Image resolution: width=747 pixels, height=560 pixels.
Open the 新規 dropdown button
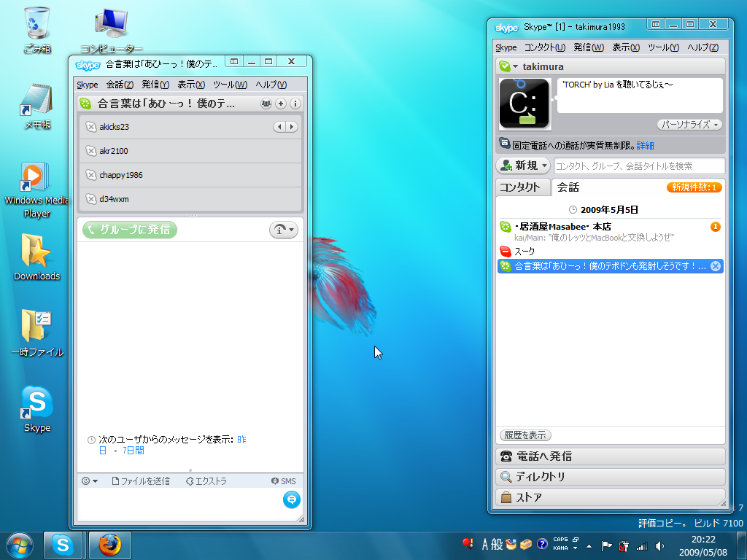(x=523, y=166)
